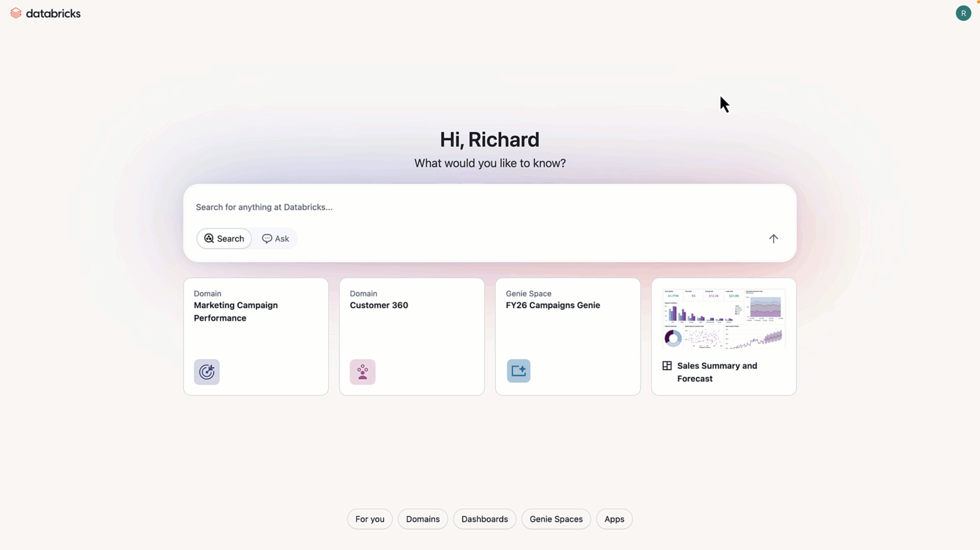Select the Domains tab
This screenshot has height=550, width=980.
(422, 519)
